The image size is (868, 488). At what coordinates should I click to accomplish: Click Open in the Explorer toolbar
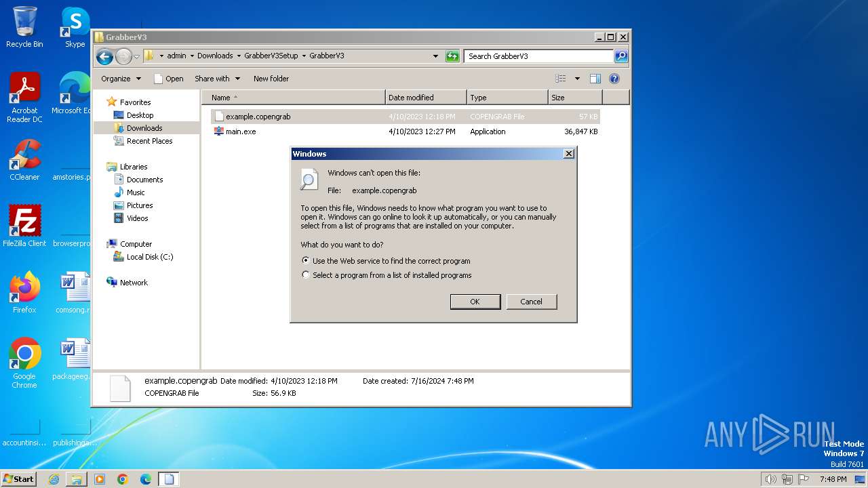168,79
